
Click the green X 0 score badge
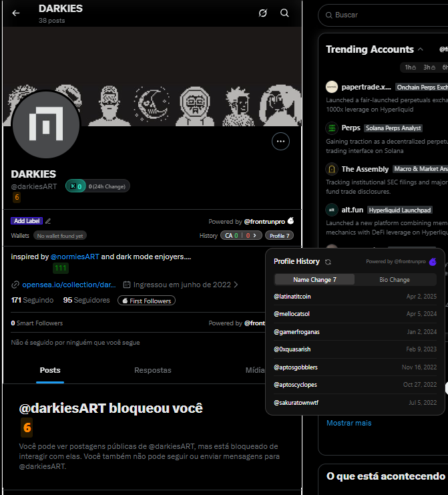[x=75, y=186]
